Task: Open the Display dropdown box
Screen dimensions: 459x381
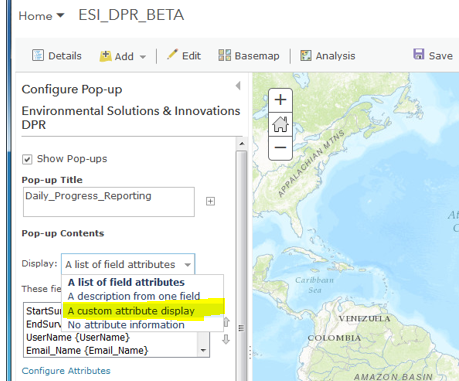Action: pyautogui.click(x=128, y=265)
